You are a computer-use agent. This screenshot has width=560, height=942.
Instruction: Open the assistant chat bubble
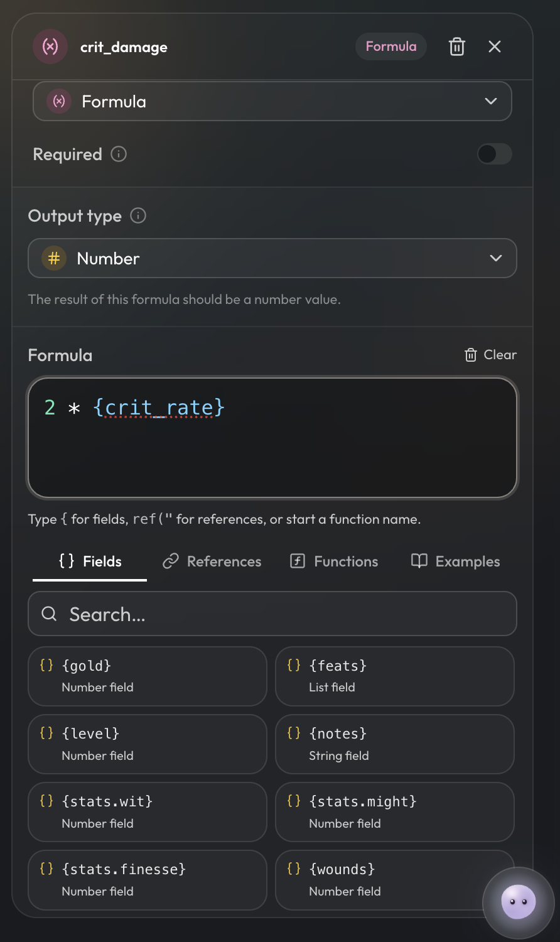(519, 902)
